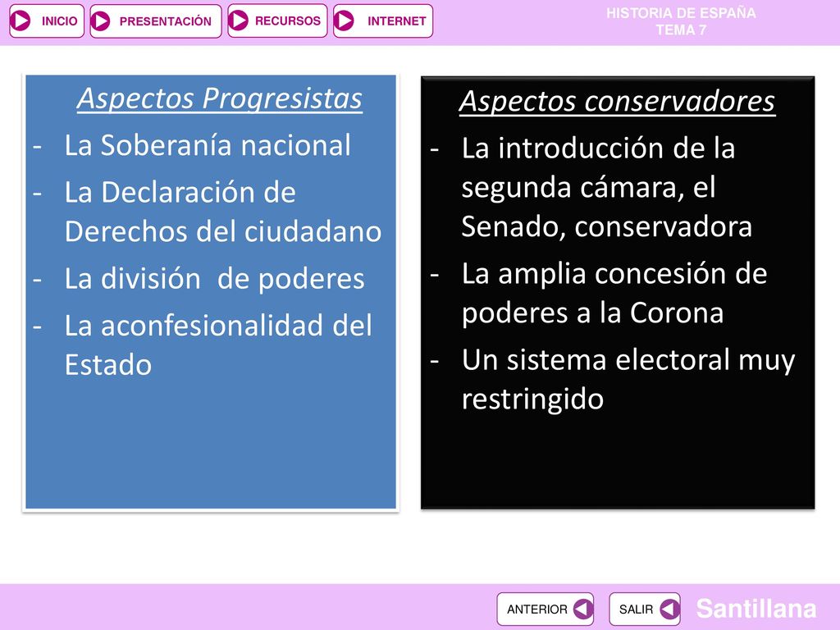Select the bullet La división de poderes
The width and height of the screenshot is (840, 630).
tap(214, 279)
